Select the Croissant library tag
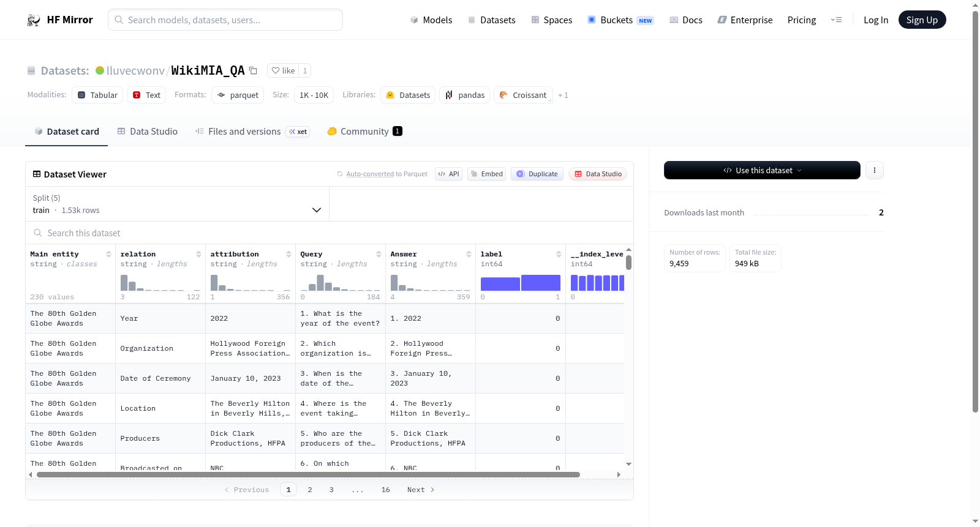980x527 pixels. tap(523, 95)
